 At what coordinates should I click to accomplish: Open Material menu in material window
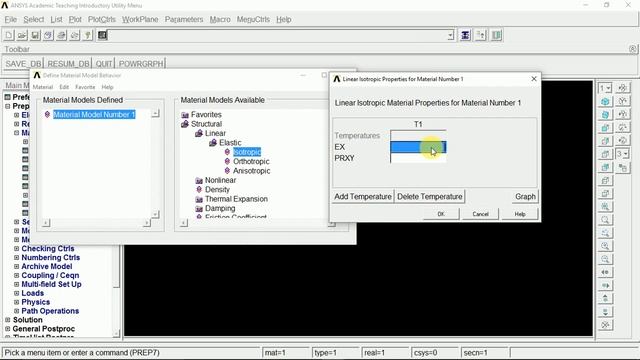tap(43, 87)
